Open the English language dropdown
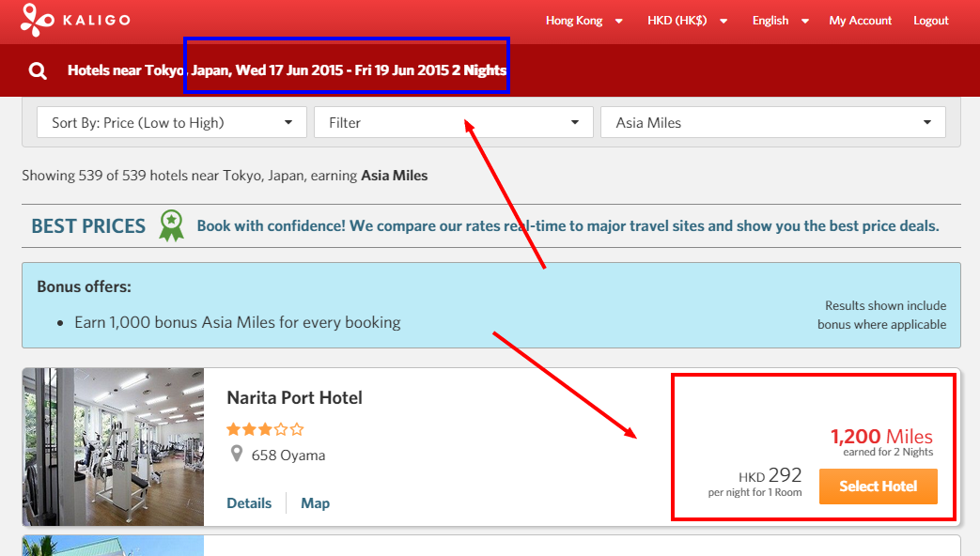 point(781,21)
